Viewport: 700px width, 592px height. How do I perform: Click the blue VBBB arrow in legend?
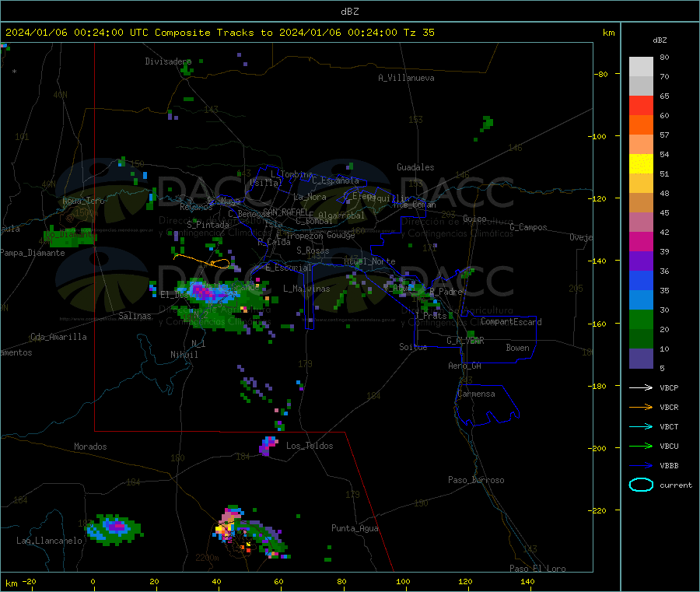click(x=641, y=466)
